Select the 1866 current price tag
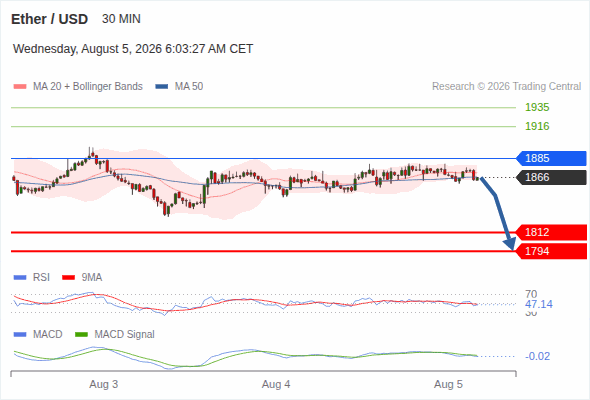The image size is (590, 400). point(551,177)
